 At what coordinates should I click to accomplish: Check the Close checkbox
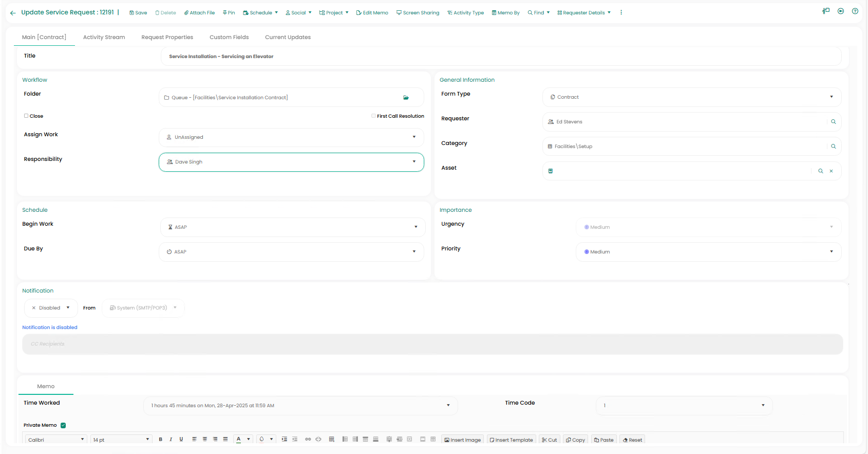pyautogui.click(x=26, y=116)
